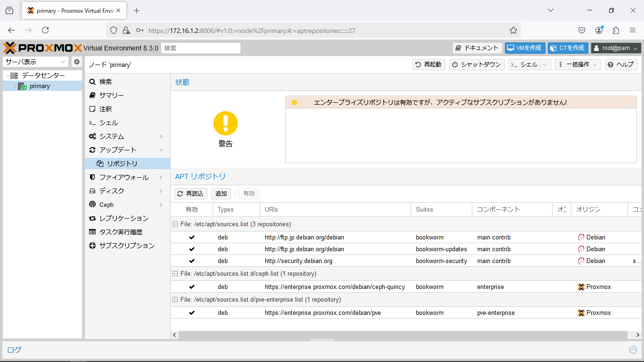Reload the page with browser refresh icon
This screenshot has width=644, height=362.
coord(45,30)
